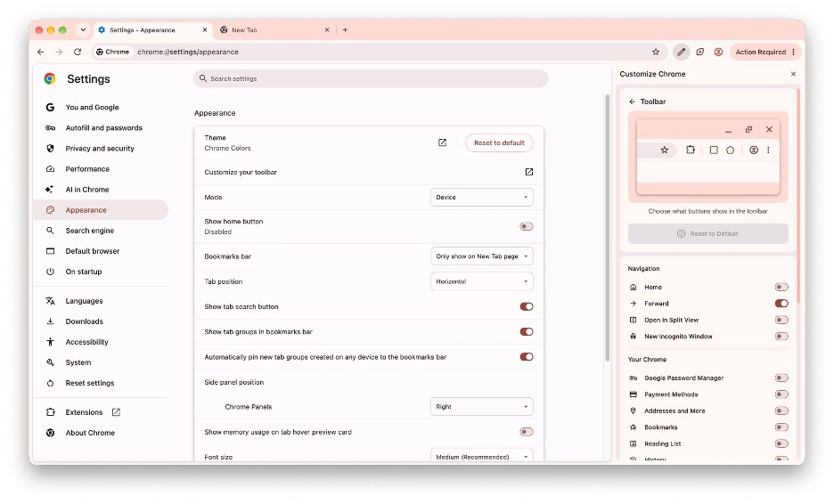Toggle New Incognito Window switch
Screen dimensions: 834x504
tap(781, 336)
